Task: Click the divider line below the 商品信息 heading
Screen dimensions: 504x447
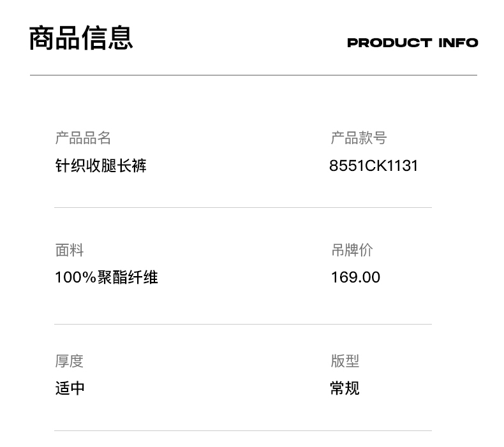Action: pos(253,75)
